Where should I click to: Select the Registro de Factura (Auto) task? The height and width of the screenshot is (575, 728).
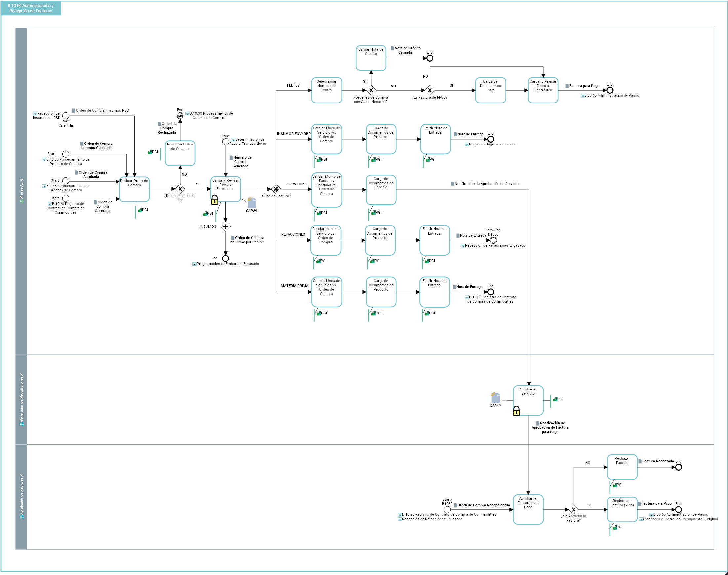click(622, 509)
